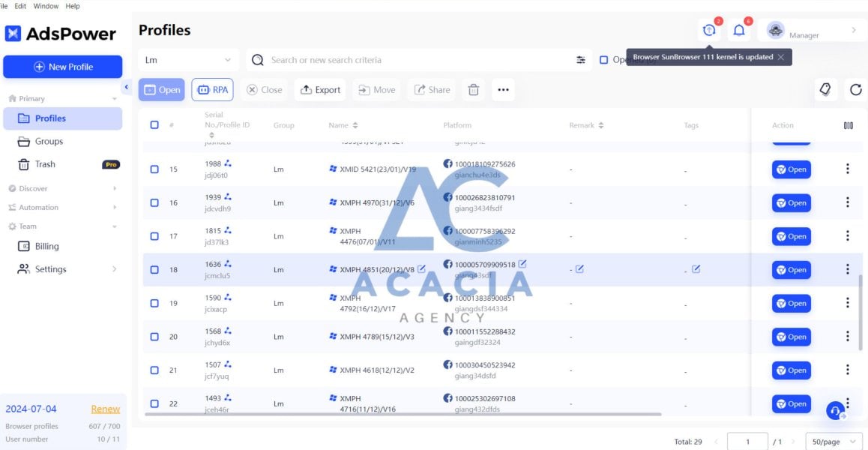Viewport: 868px width, 450px height.
Task: Open the browser for profile 1636
Action: (791, 270)
